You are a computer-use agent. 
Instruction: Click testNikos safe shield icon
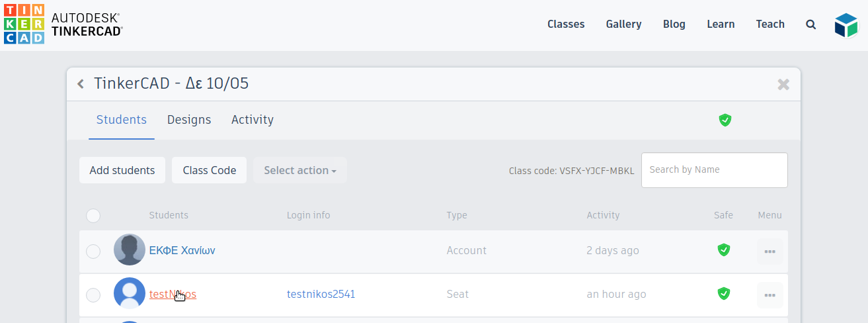(724, 293)
